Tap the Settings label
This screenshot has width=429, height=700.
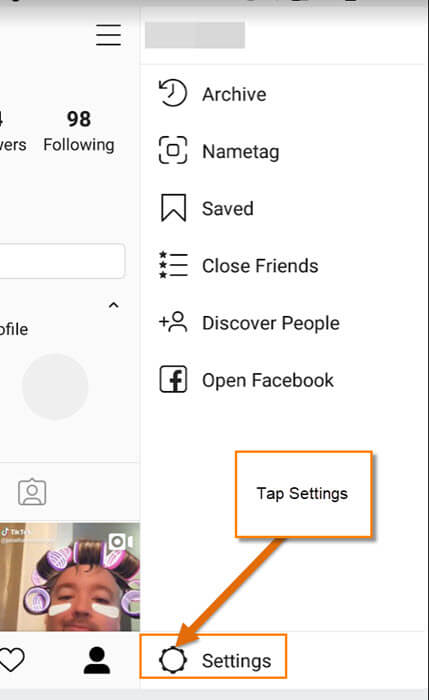coord(236,661)
